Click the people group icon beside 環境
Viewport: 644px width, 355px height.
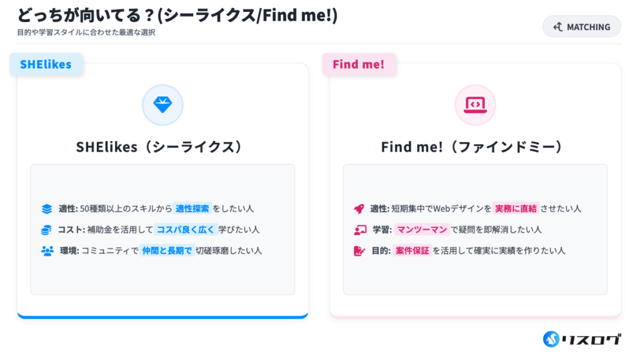point(47,251)
